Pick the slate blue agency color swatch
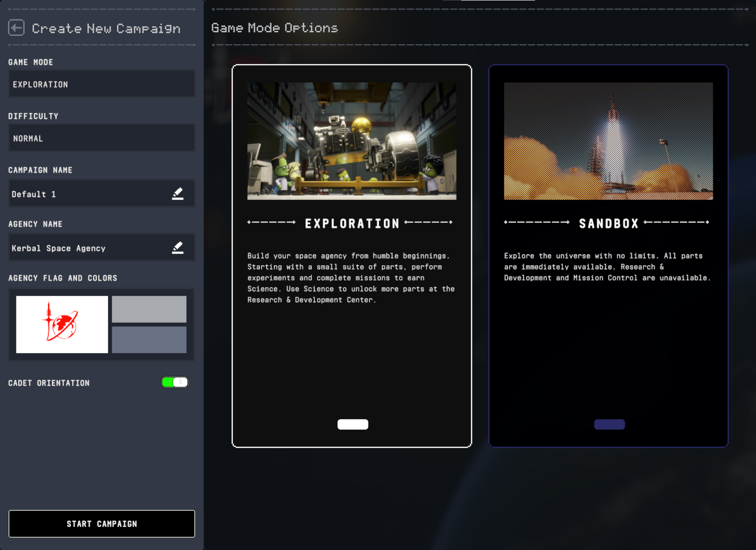This screenshot has height=550, width=756. point(149,340)
